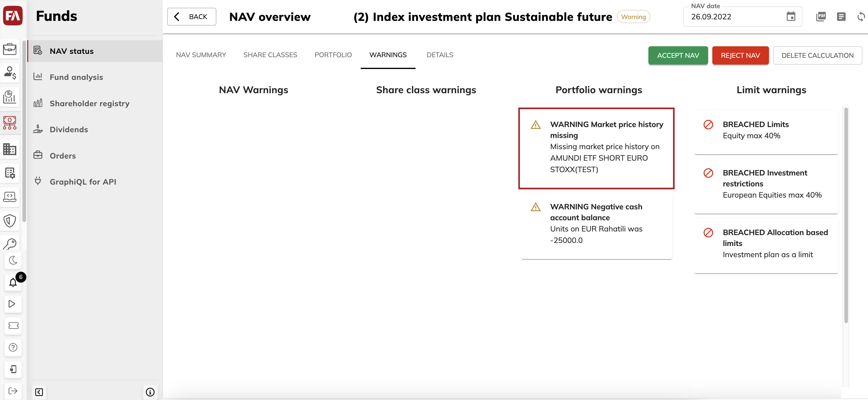Screen dimensions: 868x400
Task: Open the analytics chart icon in left rail
Action: click(9, 97)
